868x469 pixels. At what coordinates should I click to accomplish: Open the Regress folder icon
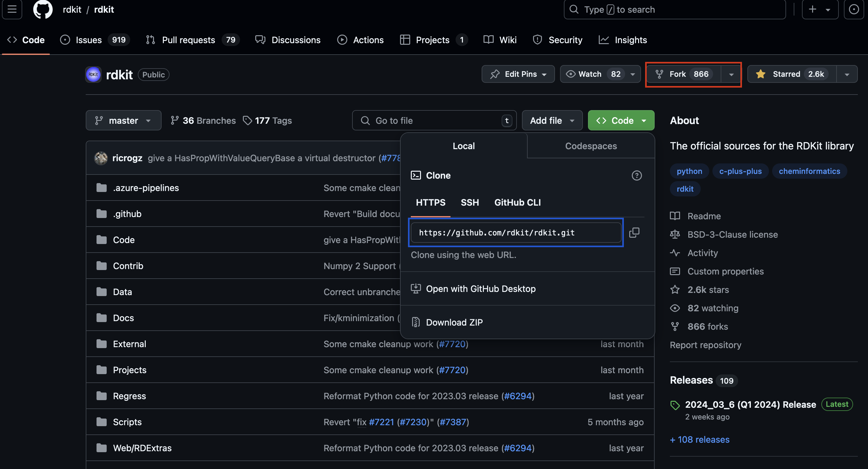tap(101, 396)
